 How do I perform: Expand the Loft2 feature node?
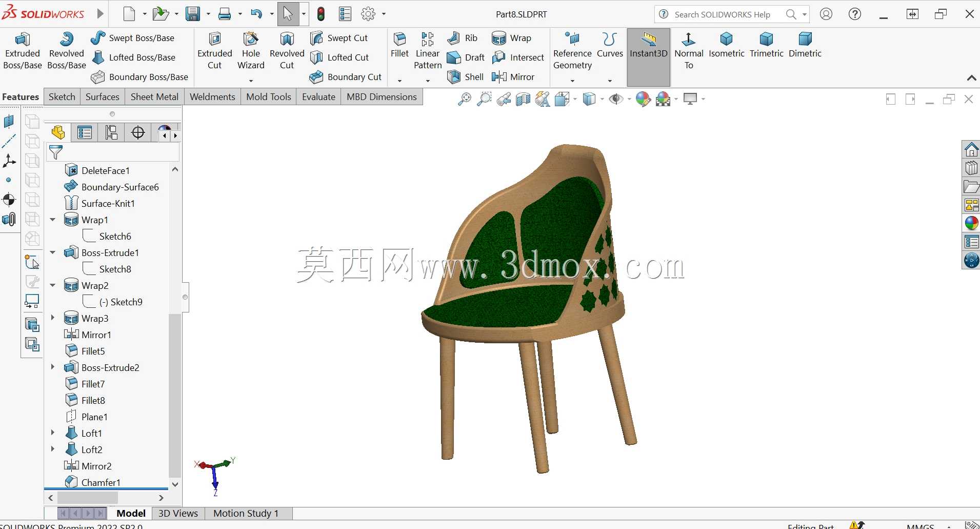point(53,449)
